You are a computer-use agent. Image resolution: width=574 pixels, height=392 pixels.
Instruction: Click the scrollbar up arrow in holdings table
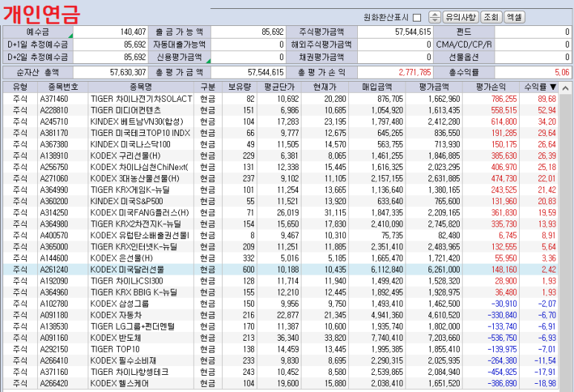pyautogui.click(x=565, y=88)
